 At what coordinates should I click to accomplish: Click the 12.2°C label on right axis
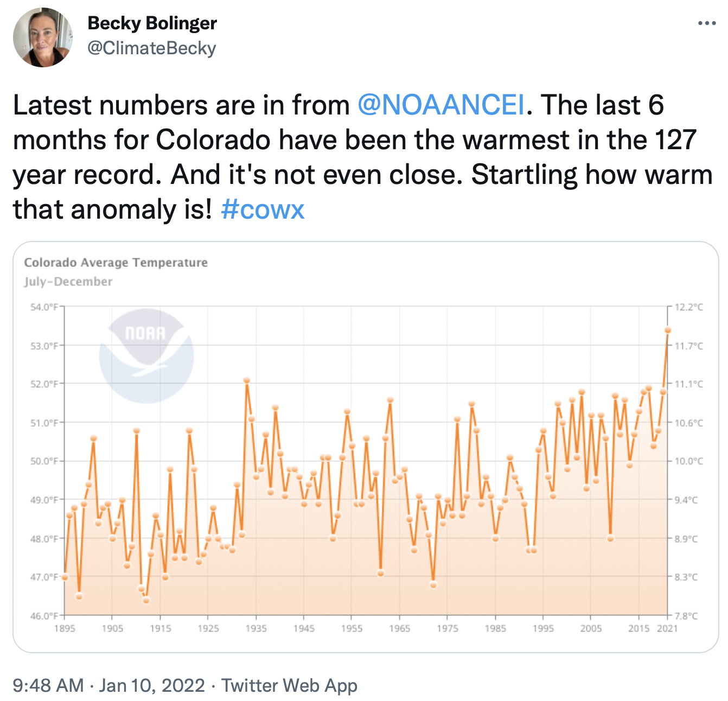point(689,307)
